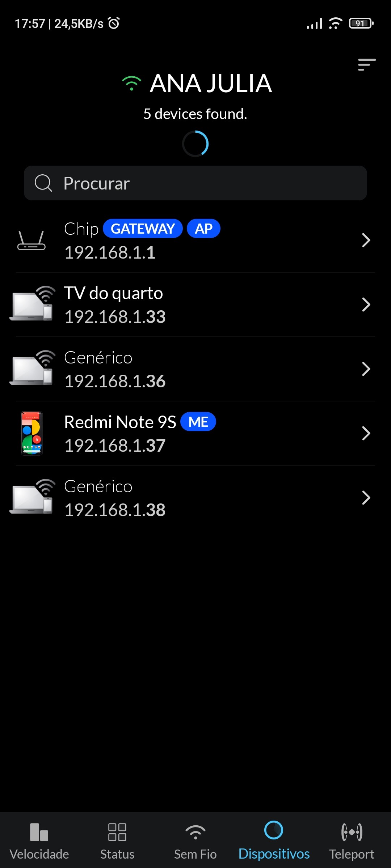Open chevron for device 192.168.1.38
Image resolution: width=391 pixels, height=868 pixels.
coord(366,498)
